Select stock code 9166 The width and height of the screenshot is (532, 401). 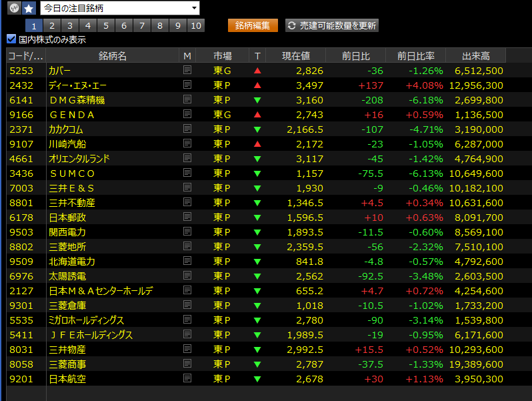pyautogui.click(x=21, y=115)
